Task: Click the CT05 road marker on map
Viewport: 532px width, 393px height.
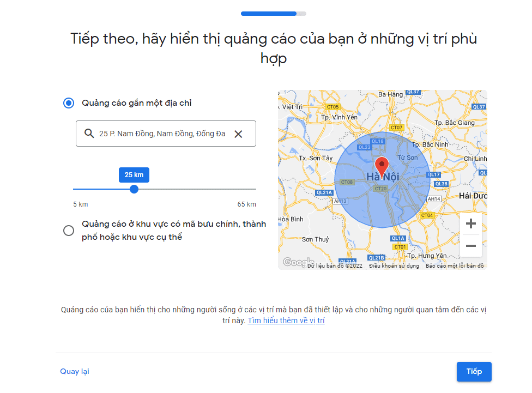Action: pos(332,107)
